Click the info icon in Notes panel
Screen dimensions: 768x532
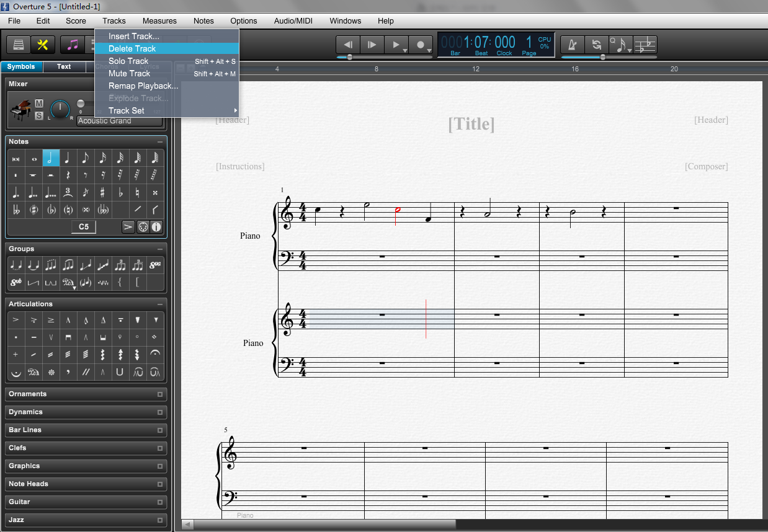coord(156,227)
